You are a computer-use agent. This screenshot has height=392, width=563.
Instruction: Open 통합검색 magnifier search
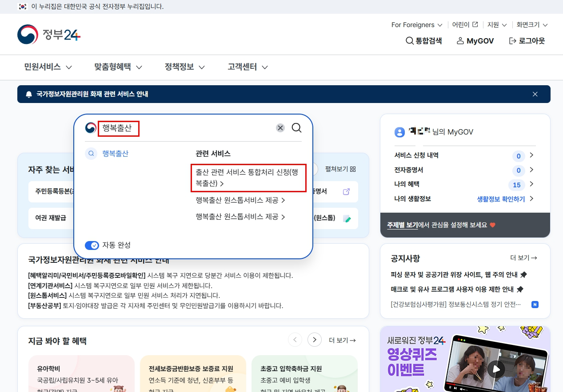pos(424,41)
